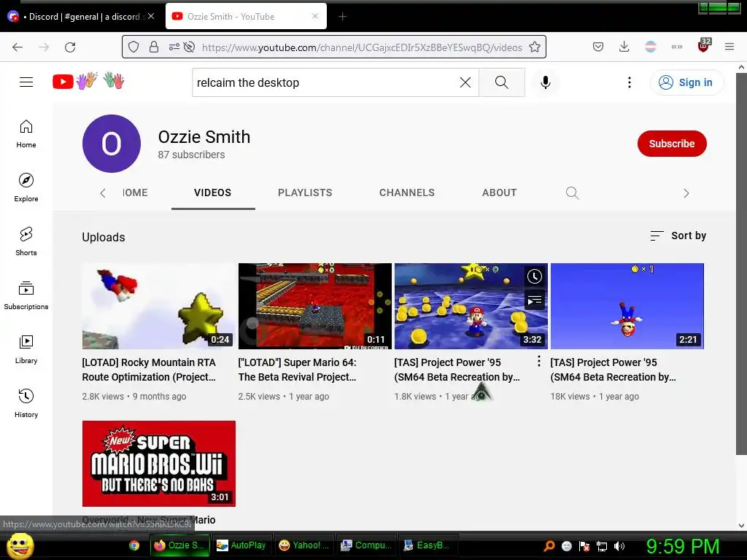Go to Home in the sidebar
This screenshot has height=560, width=747.
coord(26,134)
